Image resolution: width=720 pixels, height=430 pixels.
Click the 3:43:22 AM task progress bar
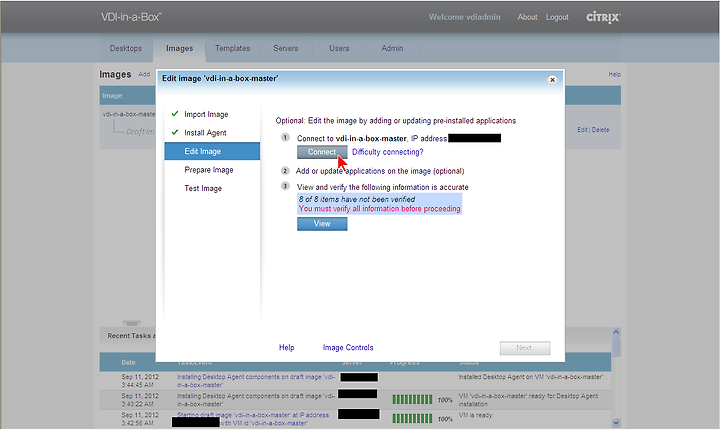(412, 400)
